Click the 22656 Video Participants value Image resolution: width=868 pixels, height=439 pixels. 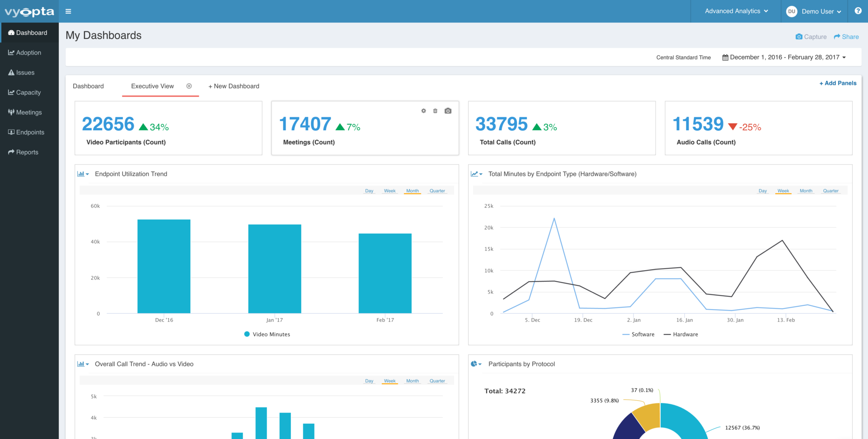click(108, 124)
